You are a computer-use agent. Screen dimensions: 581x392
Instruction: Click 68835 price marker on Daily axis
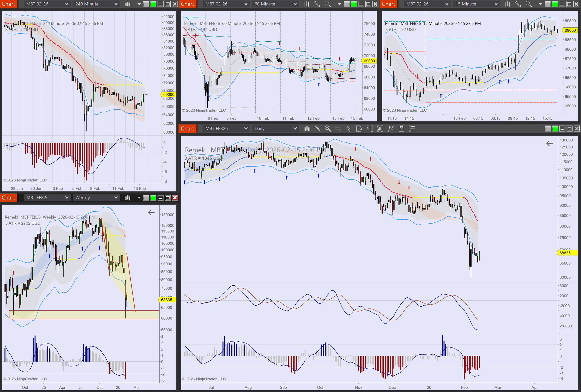(567, 253)
